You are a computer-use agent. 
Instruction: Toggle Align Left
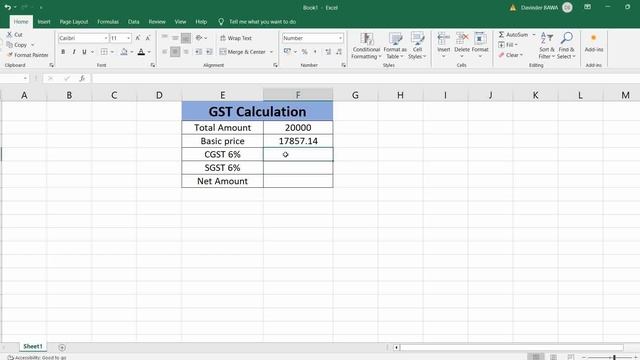[x=164, y=52]
